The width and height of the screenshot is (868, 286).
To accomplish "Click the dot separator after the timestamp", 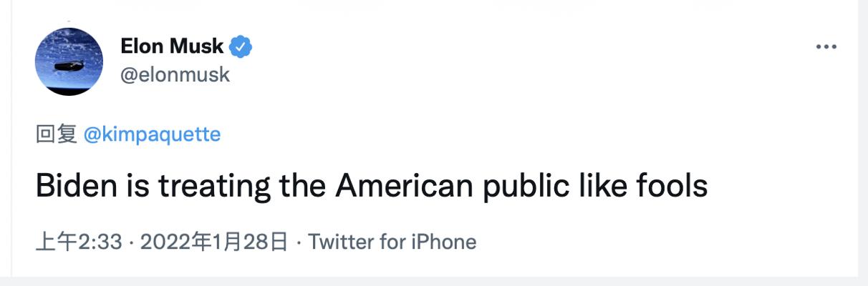I will (x=130, y=242).
